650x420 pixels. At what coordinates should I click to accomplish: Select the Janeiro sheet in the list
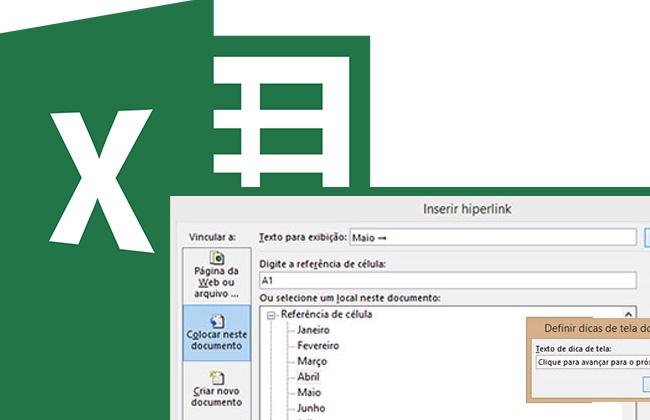point(313,330)
